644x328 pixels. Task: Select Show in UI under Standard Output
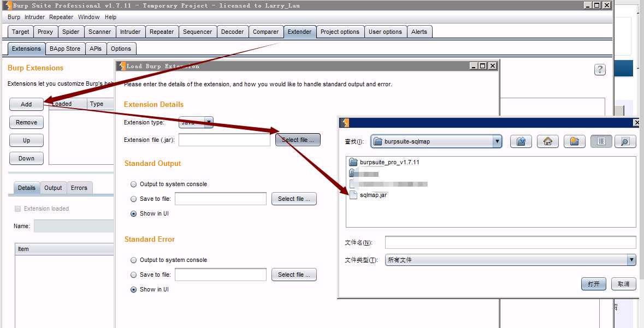coord(133,214)
